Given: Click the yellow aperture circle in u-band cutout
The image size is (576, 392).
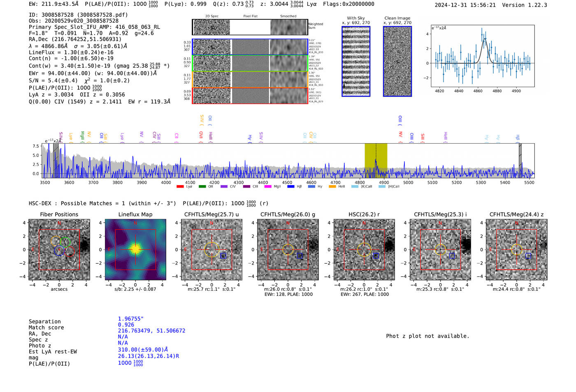Looking at the screenshot, I should [x=211, y=250].
